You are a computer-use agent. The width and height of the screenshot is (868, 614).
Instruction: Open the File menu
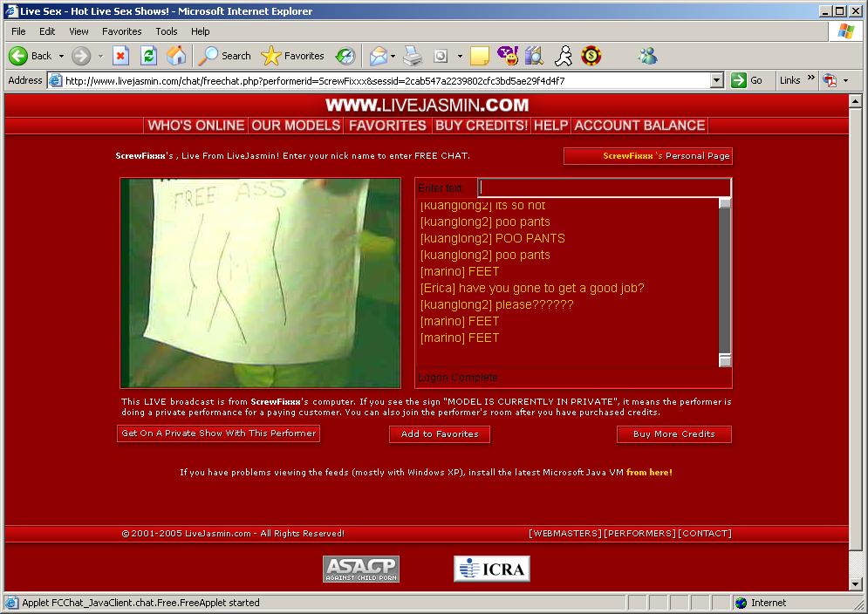[18, 31]
